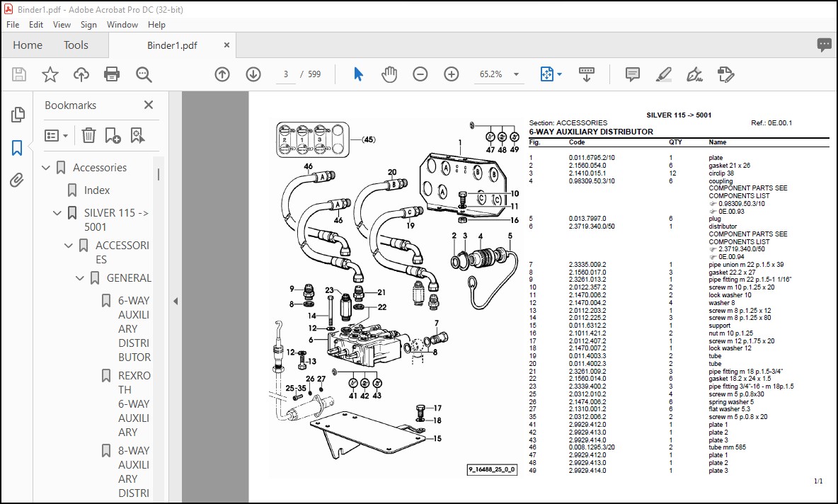
Task: Add a sticky note comment
Action: pyautogui.click(x=633, y=74)
